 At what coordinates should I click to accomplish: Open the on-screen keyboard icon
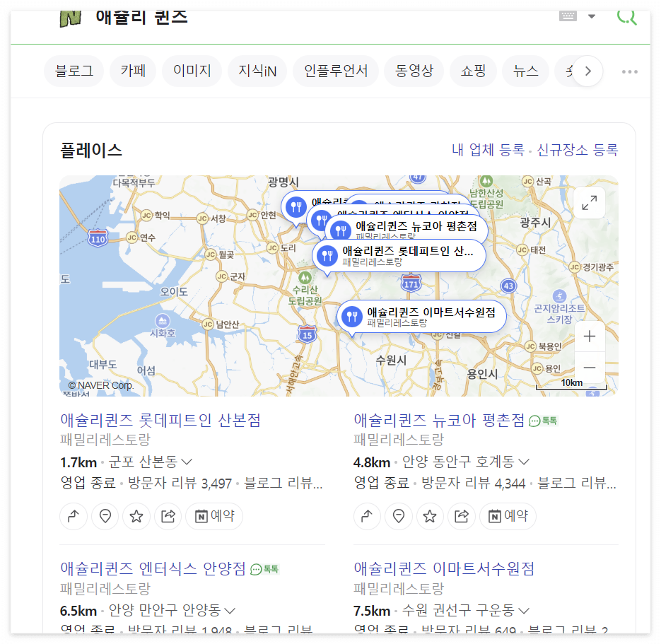[x=568, y=16]
